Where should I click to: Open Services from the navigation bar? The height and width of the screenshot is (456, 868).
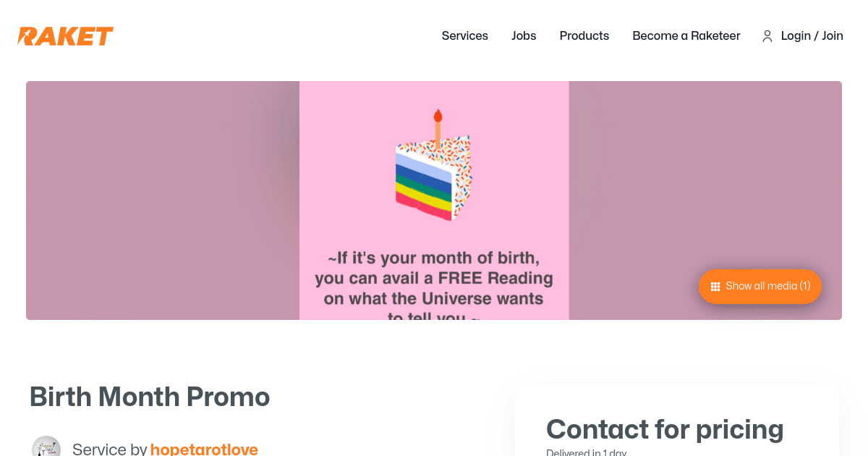pyautogui.click(x=464, y=35)
